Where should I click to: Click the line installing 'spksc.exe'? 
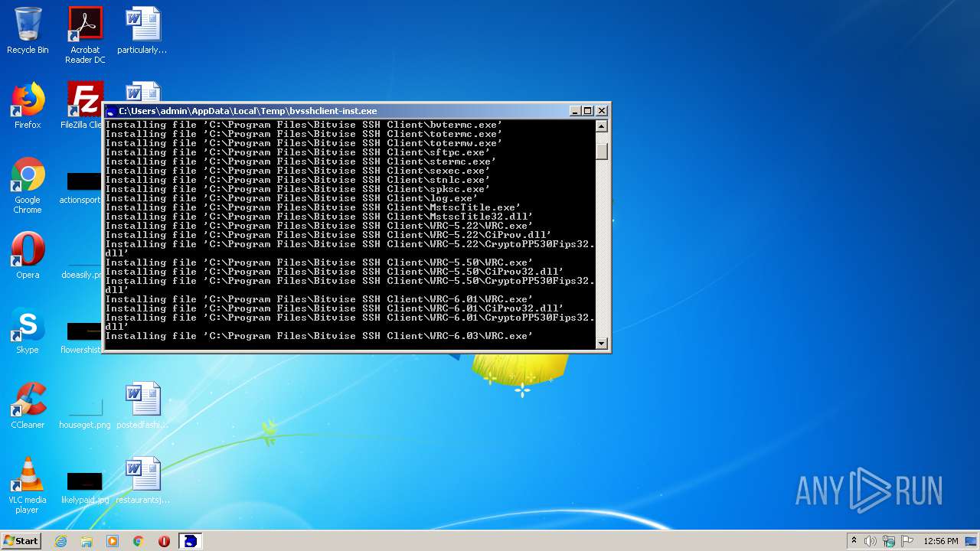tap(297, 189)
